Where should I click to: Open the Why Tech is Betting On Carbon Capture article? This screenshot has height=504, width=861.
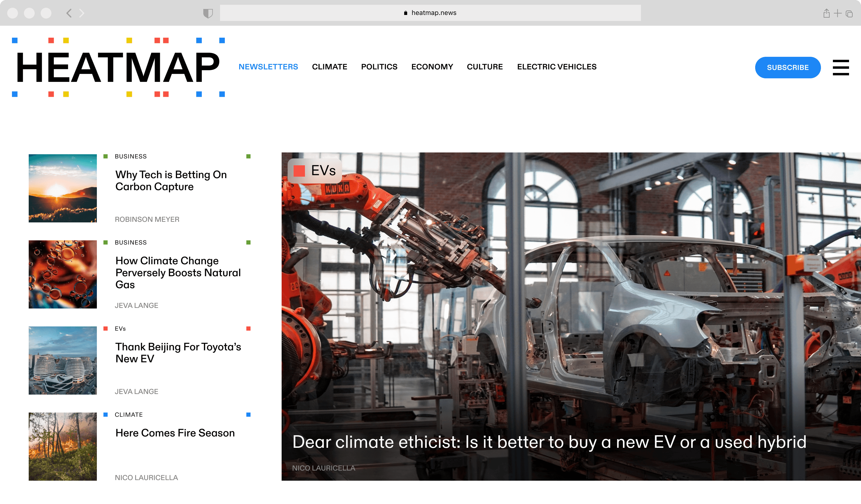pyautogui.click(x=171, y=181)
